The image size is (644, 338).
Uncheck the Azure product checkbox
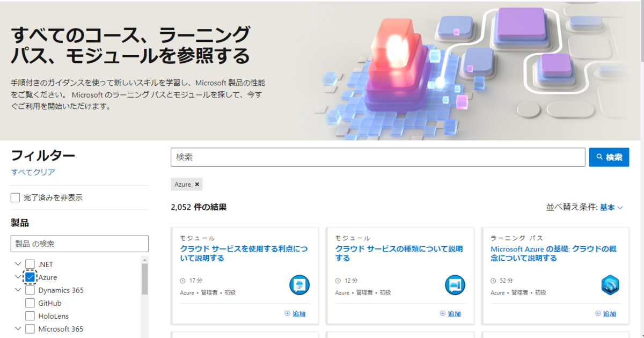click(30, 277)
